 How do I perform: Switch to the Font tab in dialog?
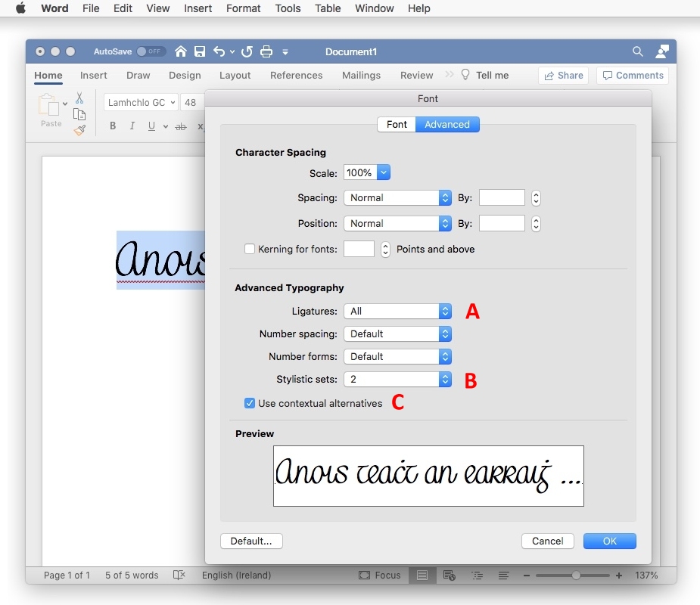[397, 124]
